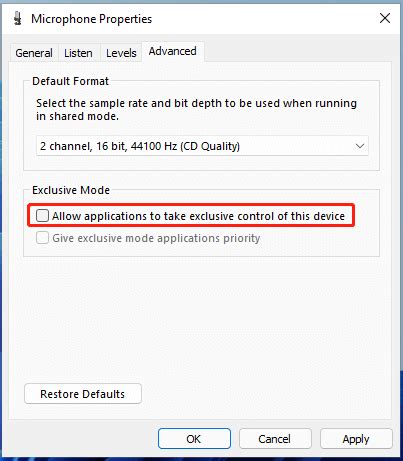Close the Microphone Properties dialog
403x461 pixels.
pos(385,18)
